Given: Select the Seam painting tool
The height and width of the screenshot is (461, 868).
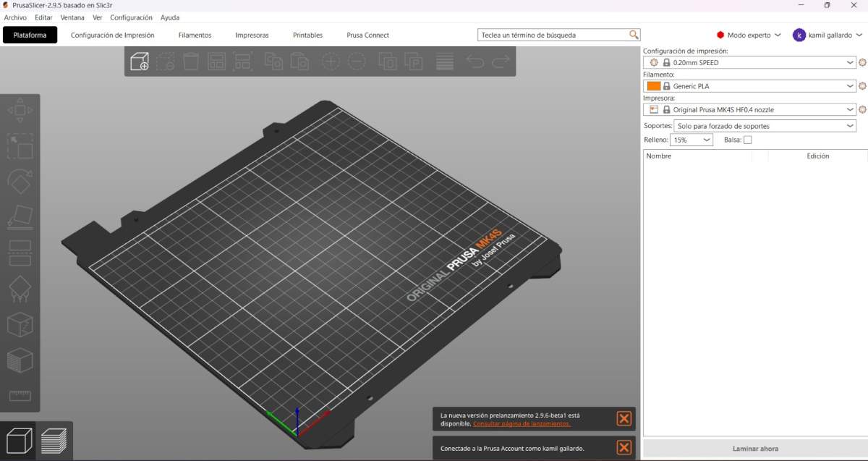Looking at the screenshot, I should click(x=20, y=325).
